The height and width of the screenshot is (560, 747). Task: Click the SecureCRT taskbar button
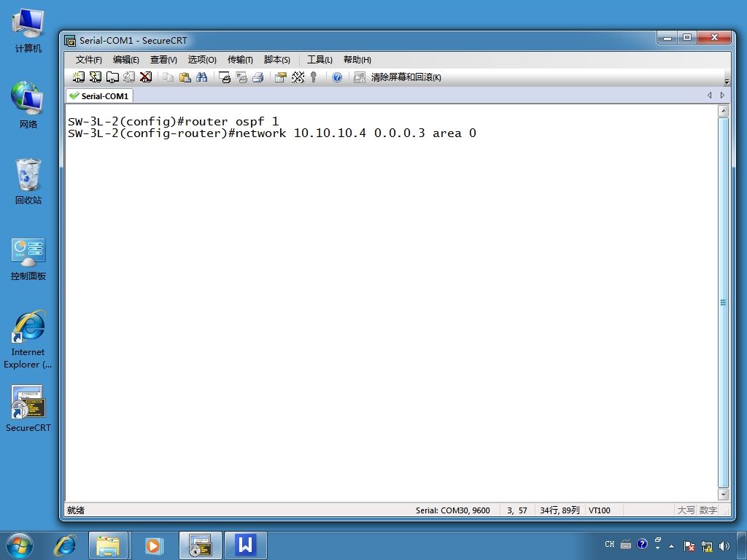click(200, 545)
